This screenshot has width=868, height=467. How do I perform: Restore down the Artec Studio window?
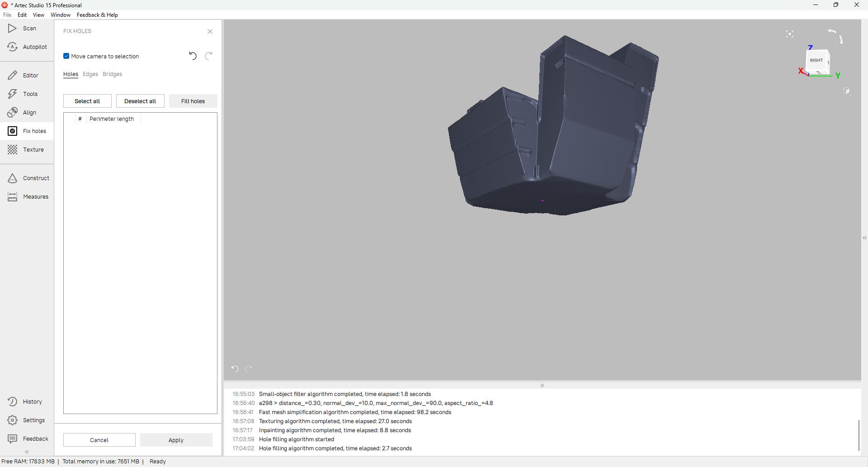click(836, 5)
